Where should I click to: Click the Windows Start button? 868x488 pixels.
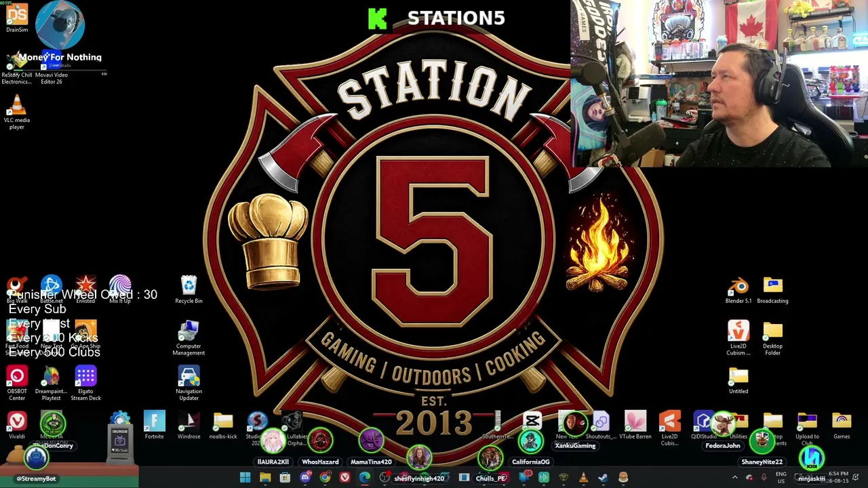click(x=245, y=478)
